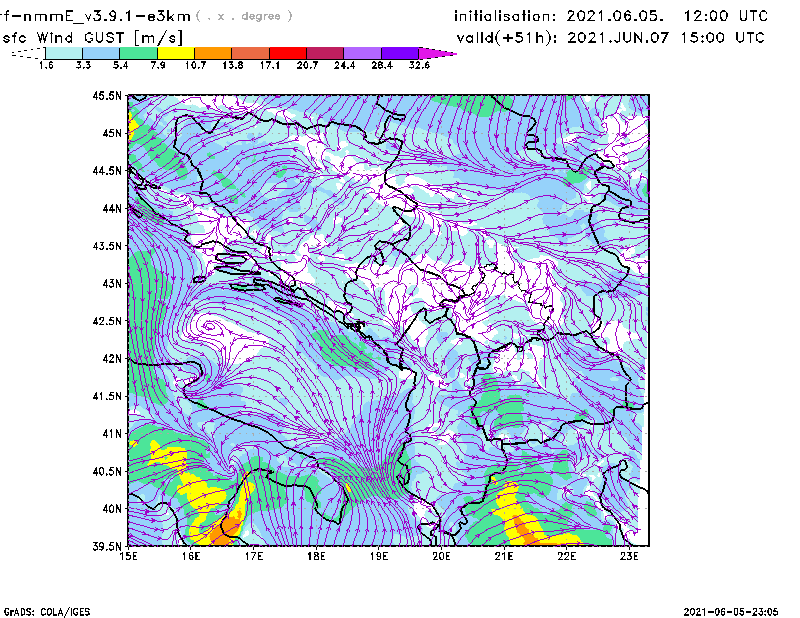Click the '15E' longitude label

(128, 556)
